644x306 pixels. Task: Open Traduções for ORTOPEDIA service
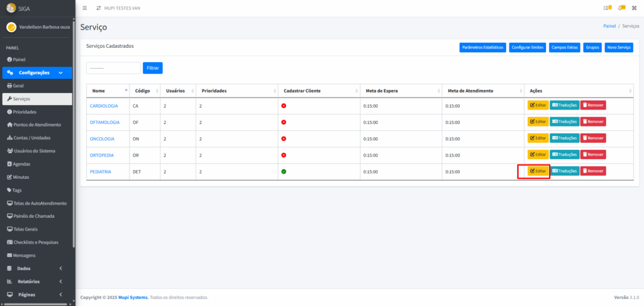[x=564, y=154]
